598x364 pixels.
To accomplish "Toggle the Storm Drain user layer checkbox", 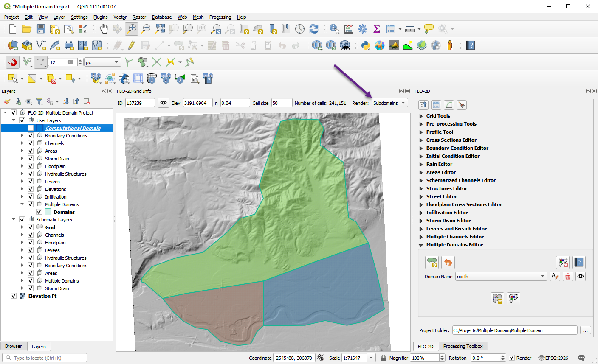I will 31,159.
